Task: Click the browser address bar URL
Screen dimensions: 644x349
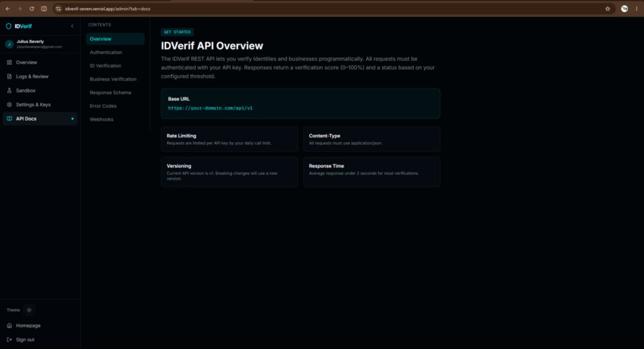Action: click(x=108, y=9)
